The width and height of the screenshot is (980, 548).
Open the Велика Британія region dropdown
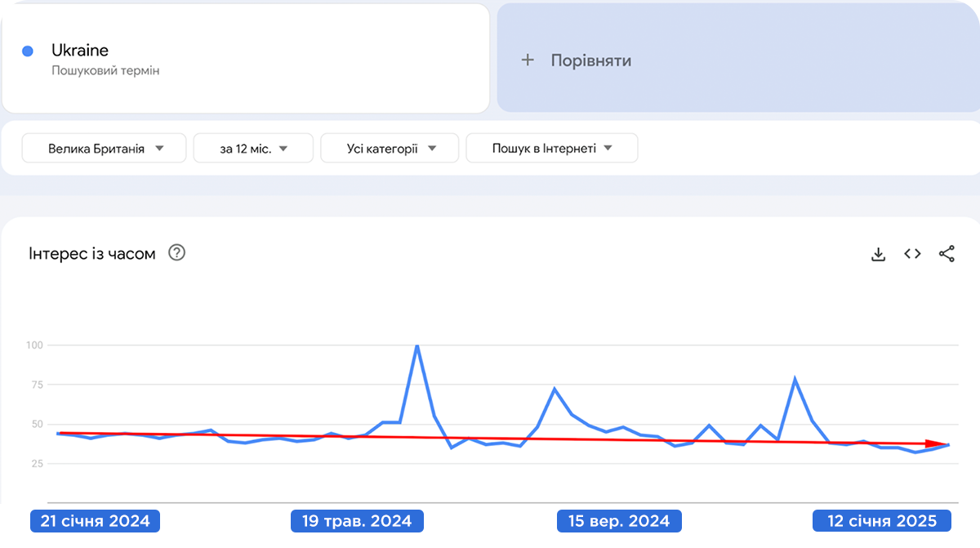(x=106, y=149)
